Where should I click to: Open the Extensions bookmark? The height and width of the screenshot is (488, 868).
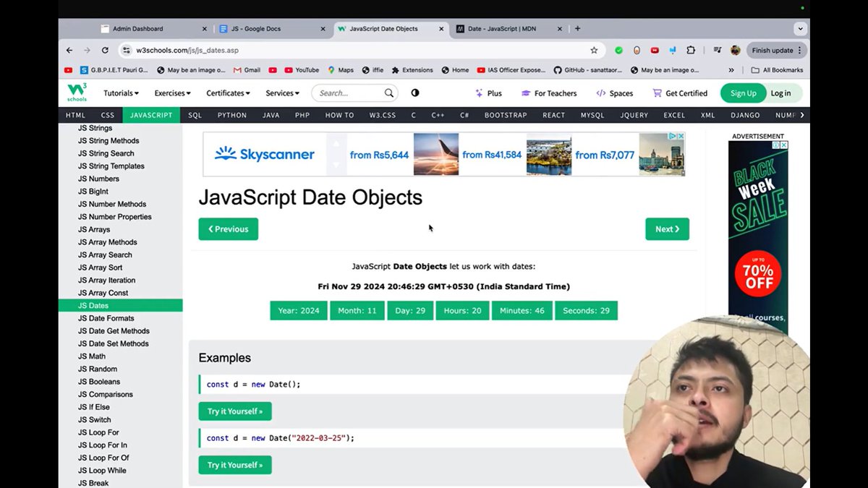412,70
